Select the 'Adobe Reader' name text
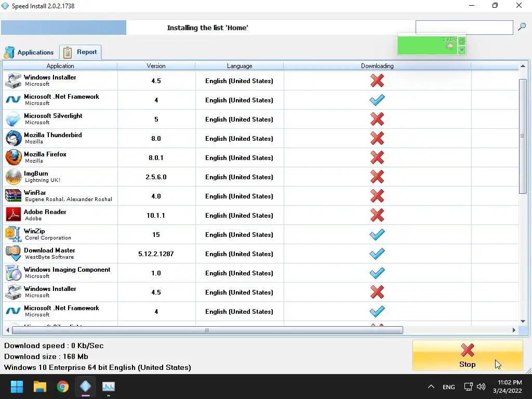This screenshot has width=532, height=399. tap(45, 212)
